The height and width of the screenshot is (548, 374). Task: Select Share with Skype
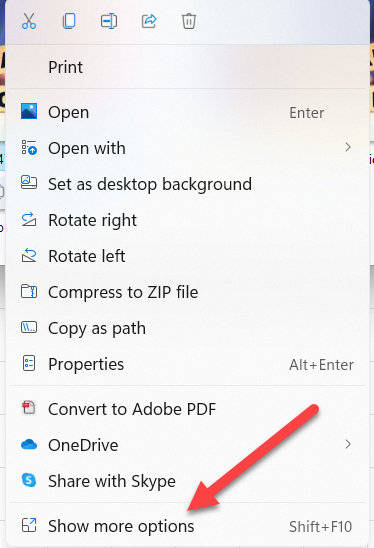pos(187,481)
